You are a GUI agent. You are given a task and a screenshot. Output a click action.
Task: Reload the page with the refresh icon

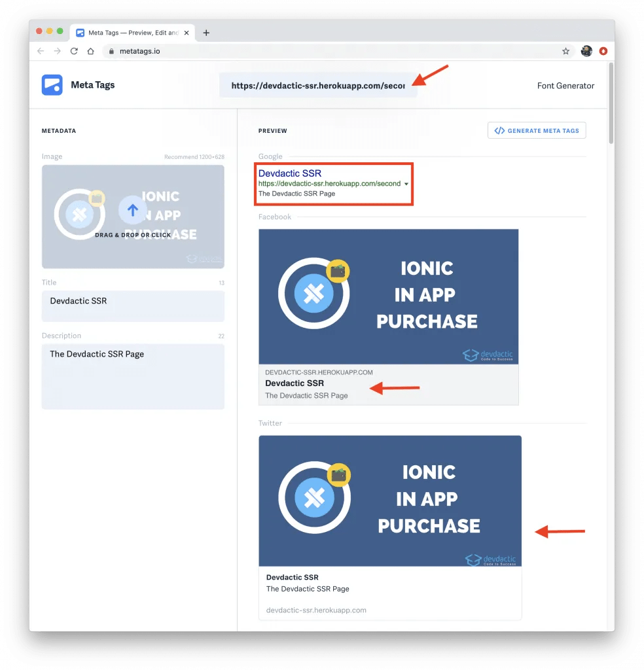coord(74,50)
